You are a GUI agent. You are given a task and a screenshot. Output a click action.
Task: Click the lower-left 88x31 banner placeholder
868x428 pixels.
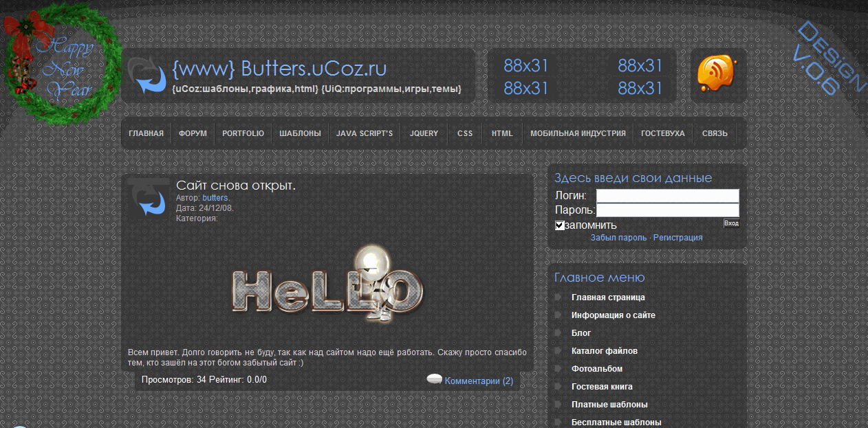(526, 89)
